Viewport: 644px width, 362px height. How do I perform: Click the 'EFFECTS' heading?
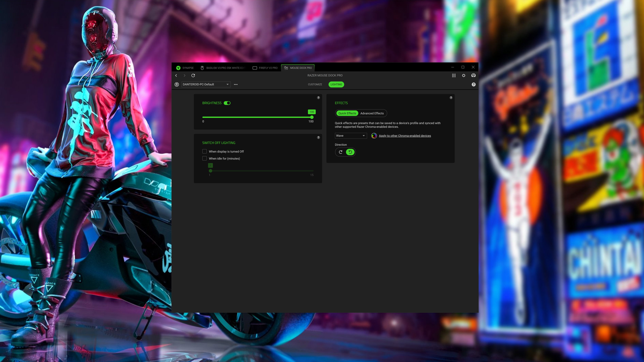(341, 103)
